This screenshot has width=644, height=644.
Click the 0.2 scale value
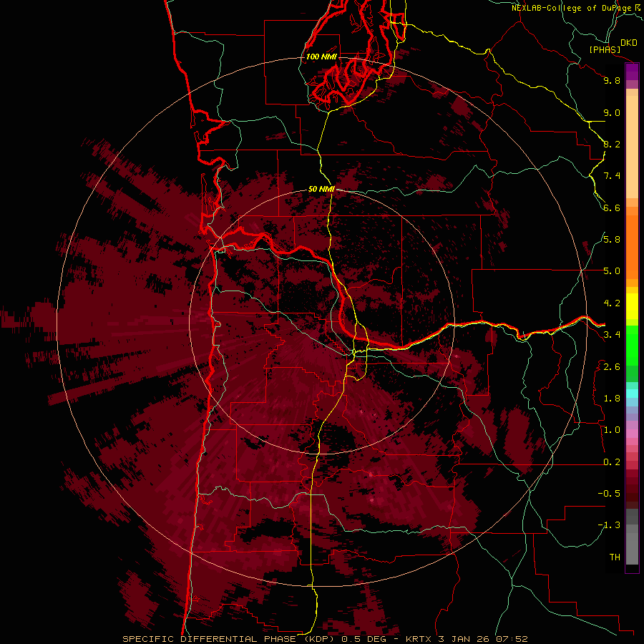tap(612, 462)
